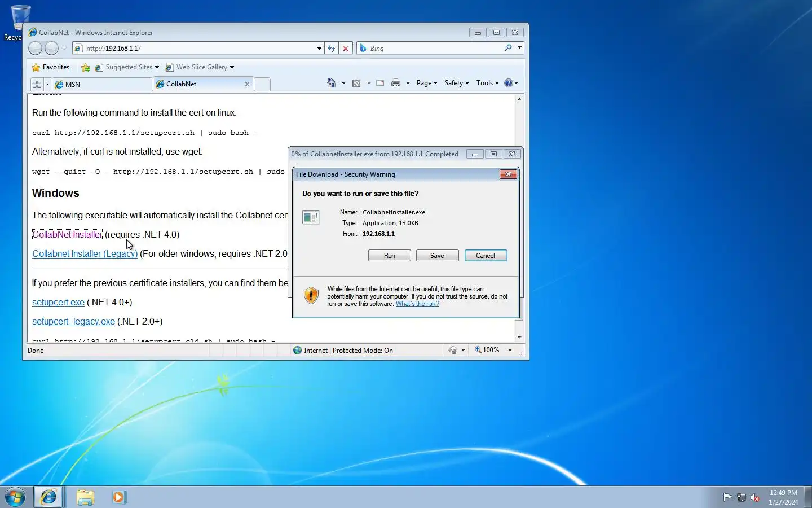Click the page scrollbar up arrow
812x508 pixels.
click(519, 99)
